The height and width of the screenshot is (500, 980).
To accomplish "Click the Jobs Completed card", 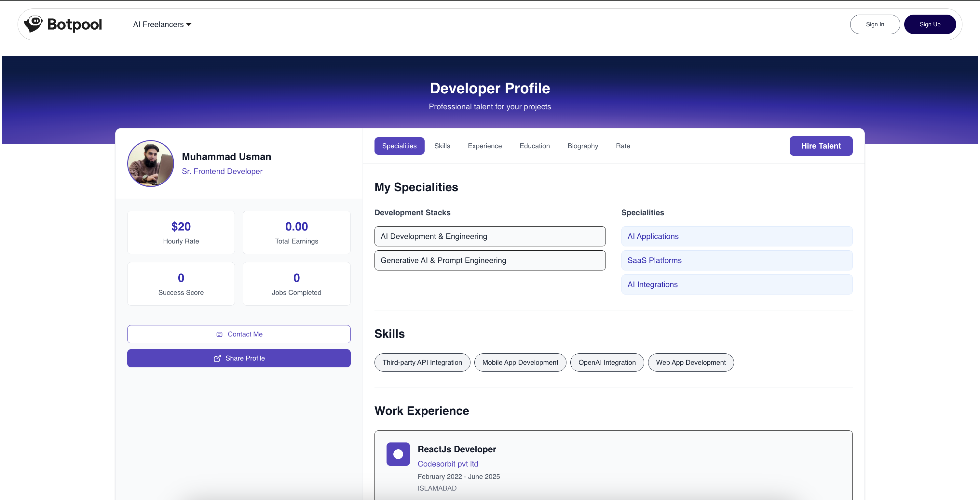I will [x=296, y=284].
